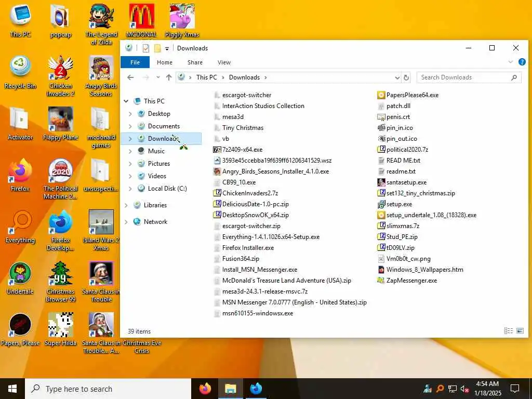This screenshot has width=532, height=399.
Task: Refresh the Downloads folder view
Action: point(406,77)
